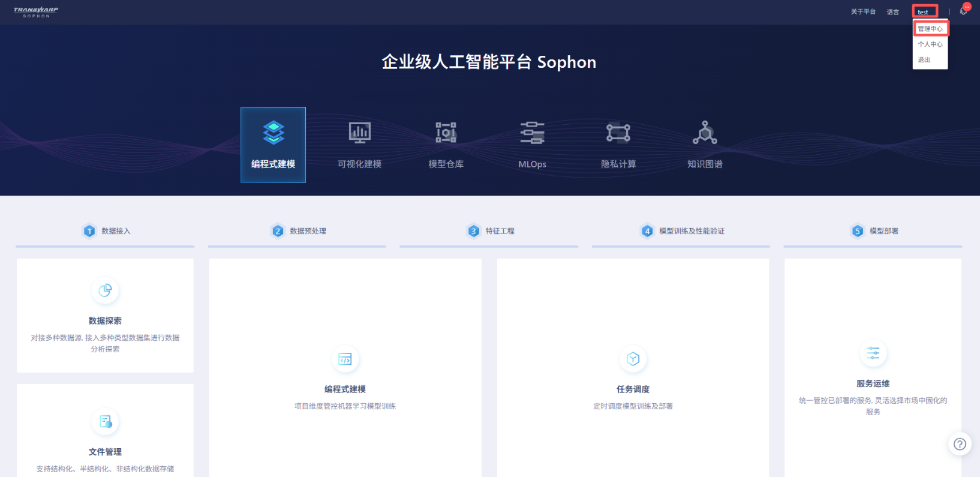Image resolution: width=980 pixels, height=477 pixels.
Task: Switch to the 知识图谱 tab label
Action: click(705, 164)
